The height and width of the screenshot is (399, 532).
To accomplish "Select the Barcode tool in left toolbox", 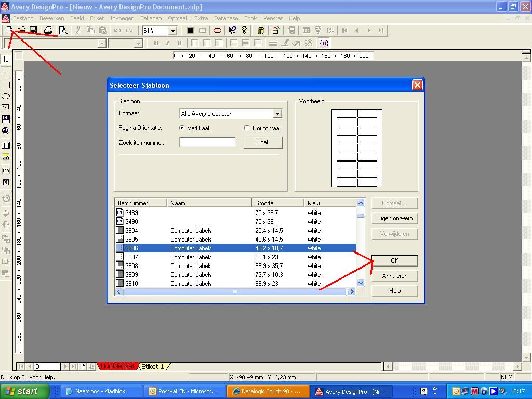I will pyautogui.click(x=6, y=145).
